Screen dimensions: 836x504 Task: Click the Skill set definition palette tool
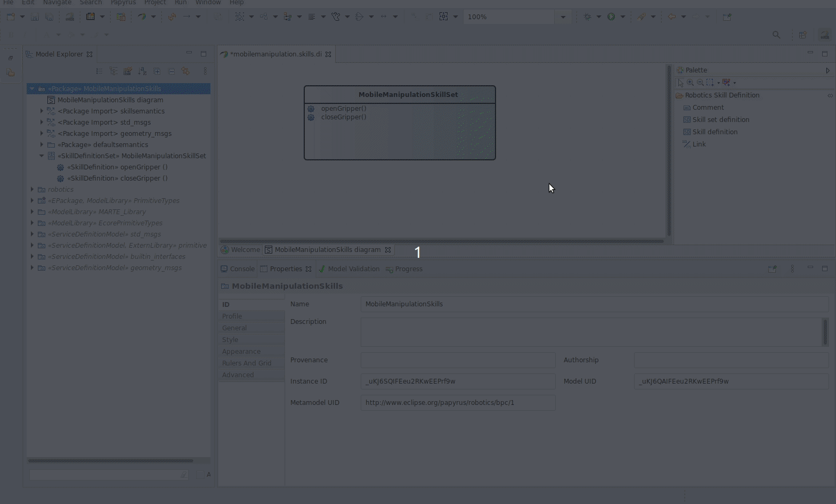(x=720, y=120)
